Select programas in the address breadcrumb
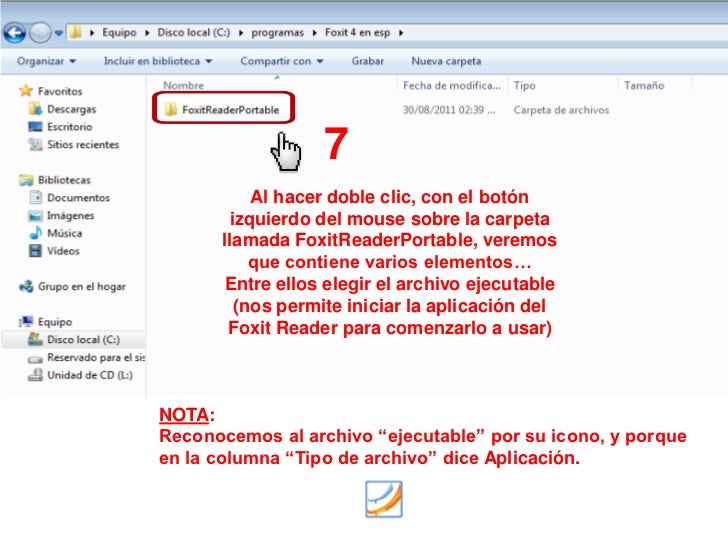The width and height of the screenshot is (728, 546). coord(277,32)
